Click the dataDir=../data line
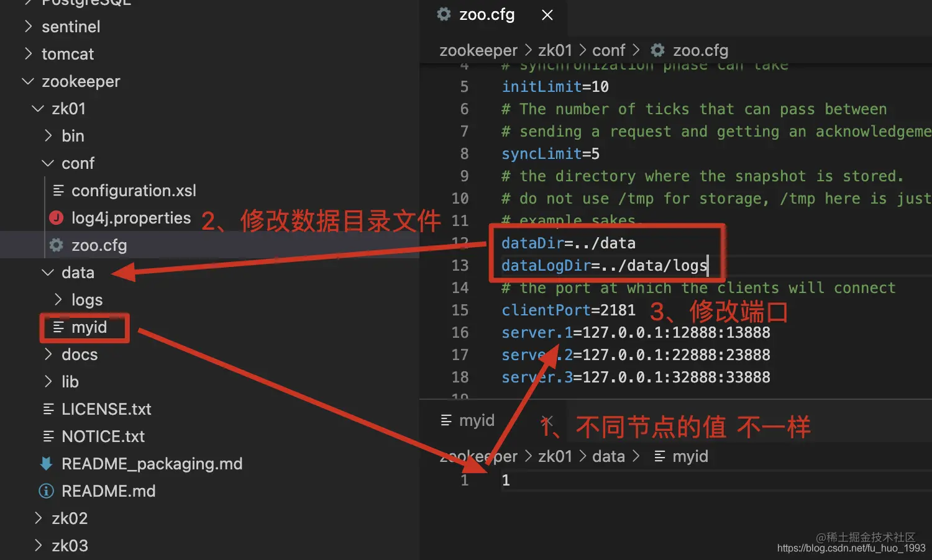Image resolution: width=932 pixels, height=560 pixels. click(569, 243)
